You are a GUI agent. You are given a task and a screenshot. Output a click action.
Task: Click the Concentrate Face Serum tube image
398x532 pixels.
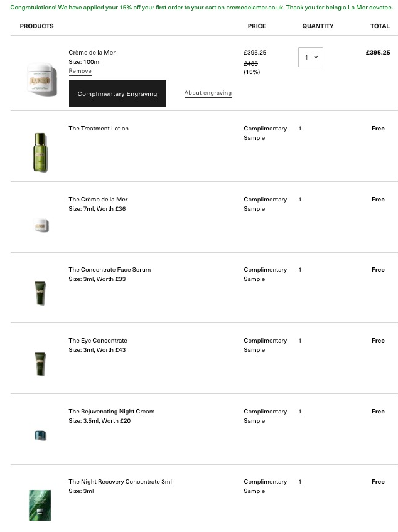point(40,293)
